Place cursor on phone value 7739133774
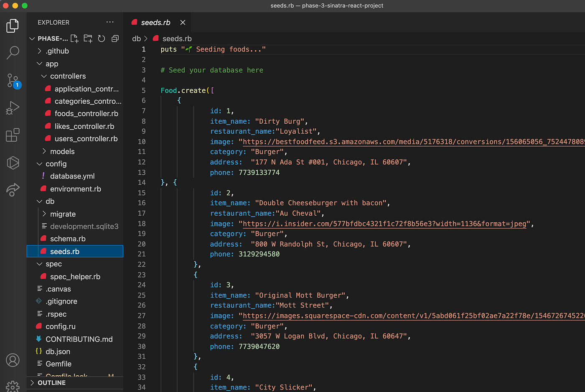This screenshot has height=392, width=585. point(259,173)
